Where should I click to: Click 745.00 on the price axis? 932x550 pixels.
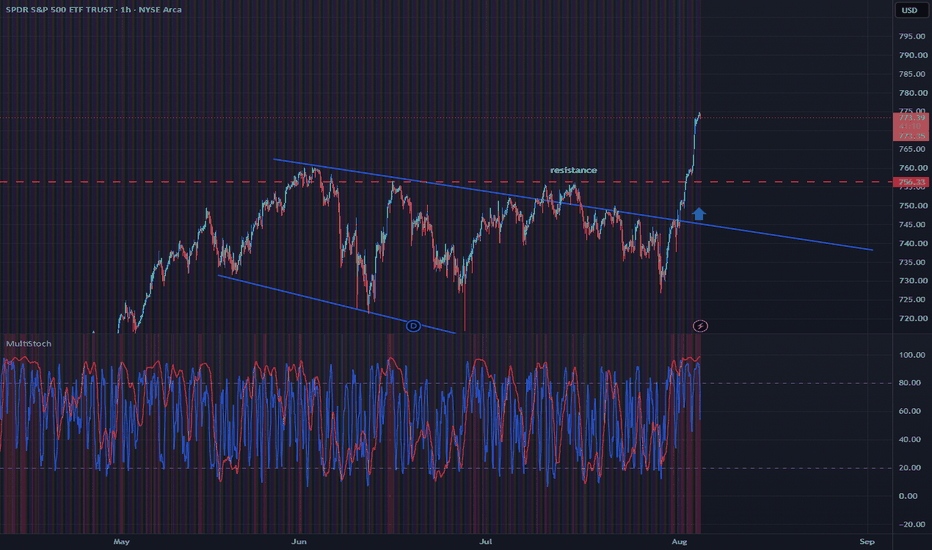click(913, 225)
